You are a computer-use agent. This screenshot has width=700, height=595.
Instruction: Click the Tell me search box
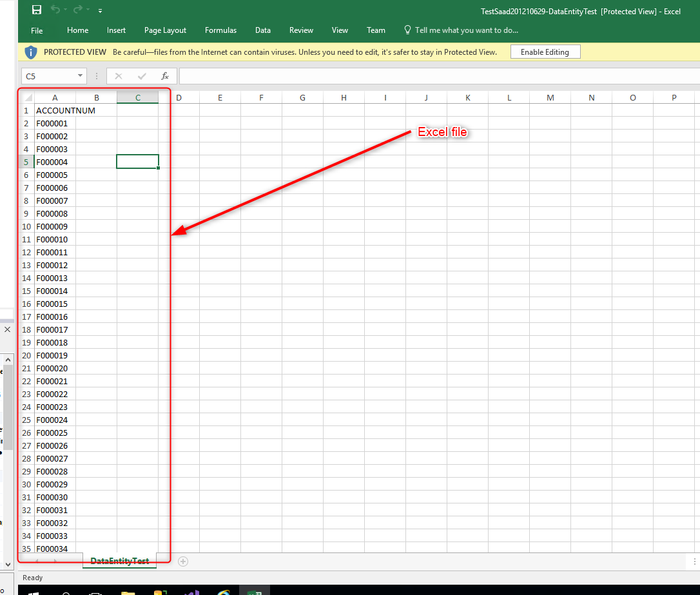point(466,30)
